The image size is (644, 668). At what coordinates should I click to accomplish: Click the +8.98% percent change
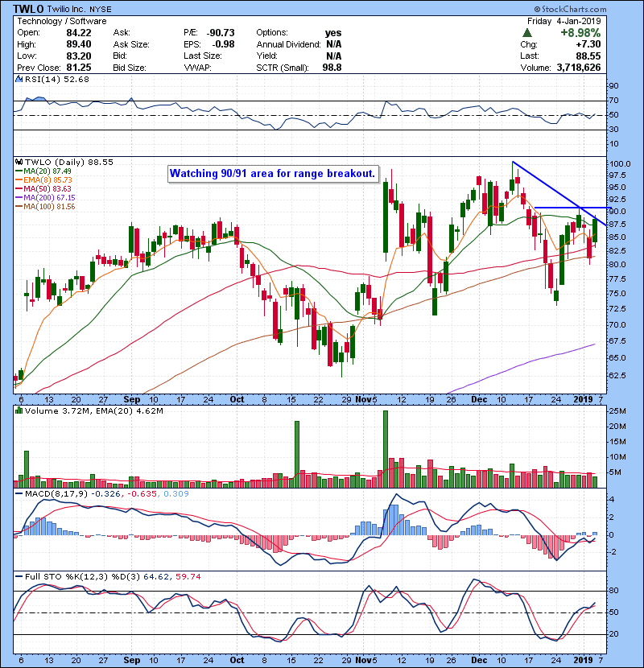[x=580, y=33]
